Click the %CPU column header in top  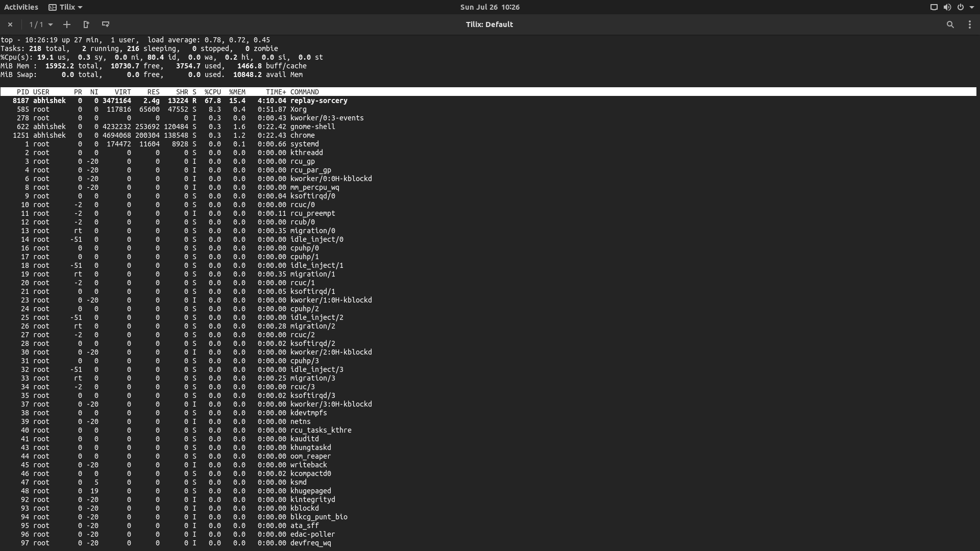click(213, 92)
